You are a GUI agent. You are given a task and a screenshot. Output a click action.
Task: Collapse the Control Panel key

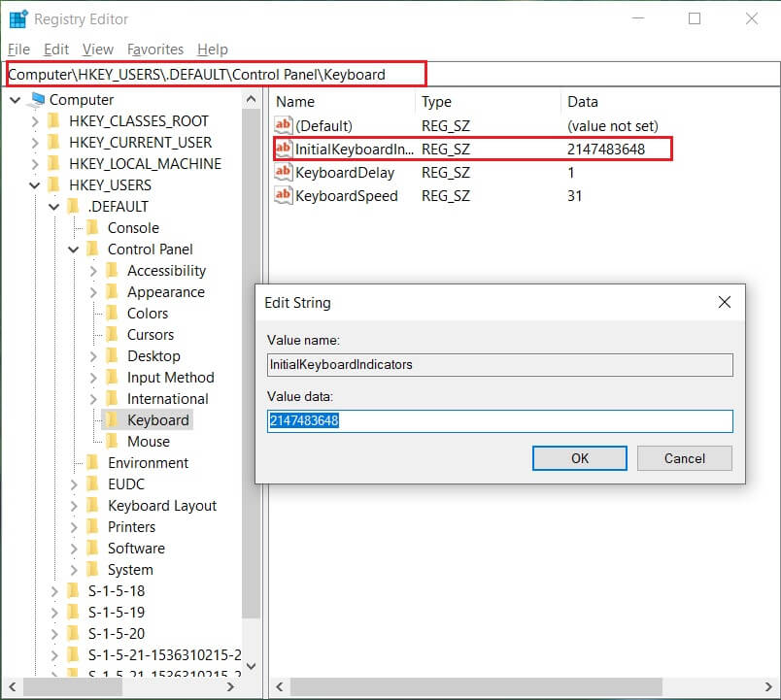72,249
